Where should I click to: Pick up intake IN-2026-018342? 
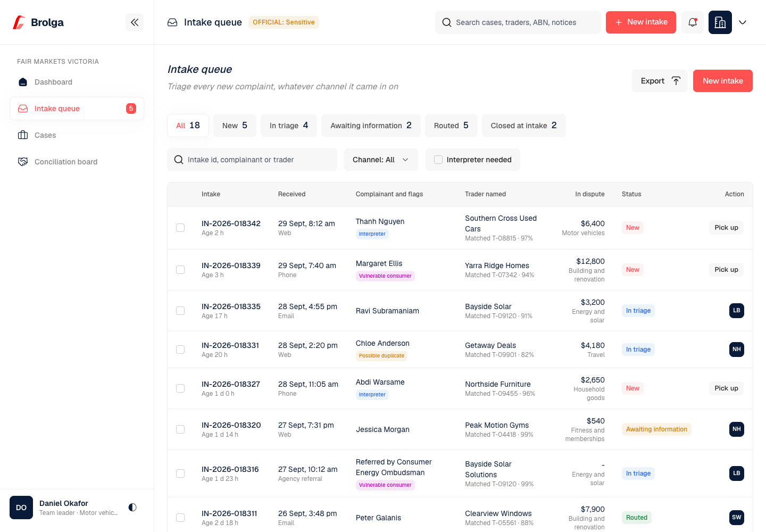[726, 228]
